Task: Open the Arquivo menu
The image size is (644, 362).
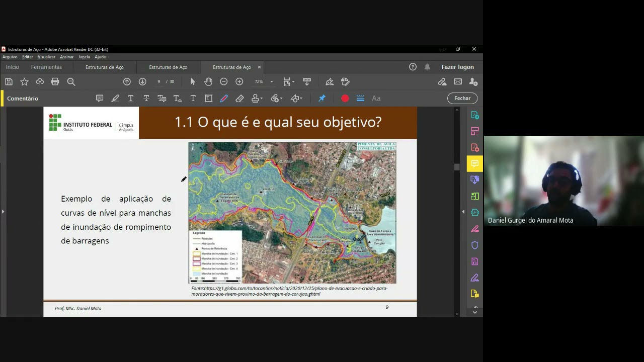Action: 10,57
